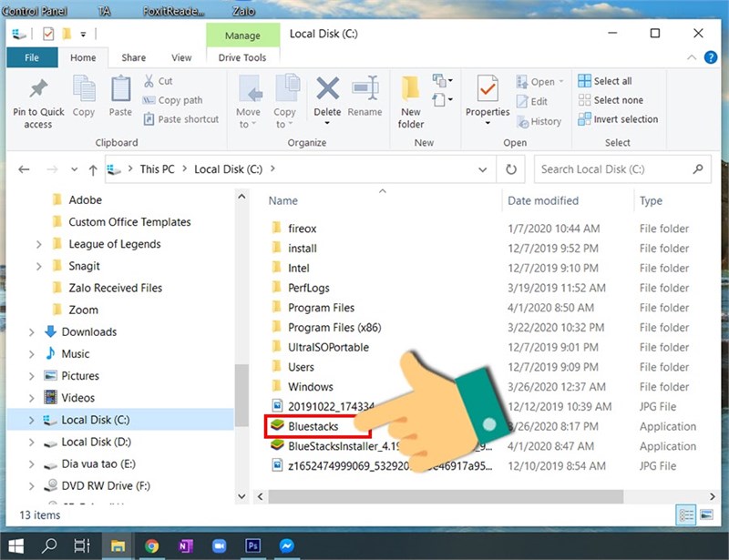Switch to details view layout

[685, 515]
